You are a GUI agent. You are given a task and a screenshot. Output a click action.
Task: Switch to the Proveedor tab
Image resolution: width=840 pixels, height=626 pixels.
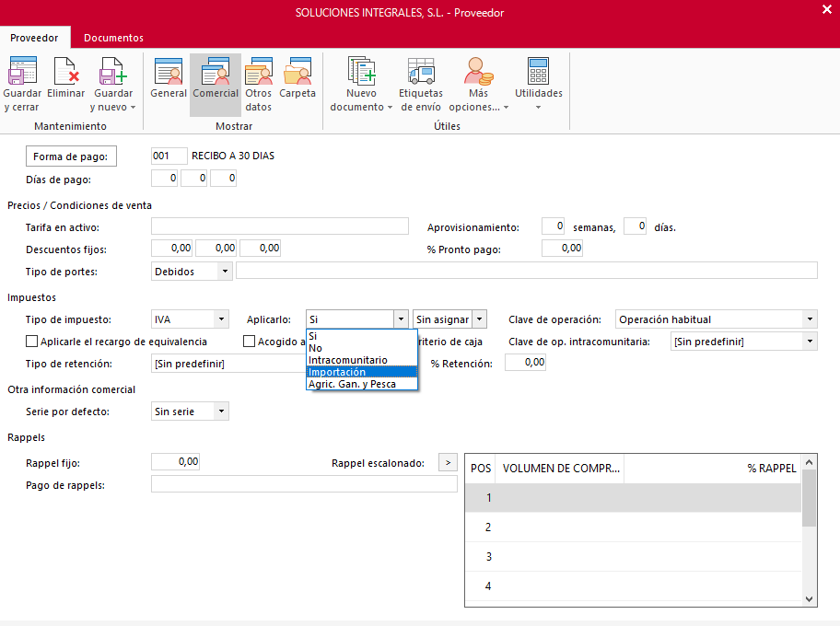click(x=34, y=38)
